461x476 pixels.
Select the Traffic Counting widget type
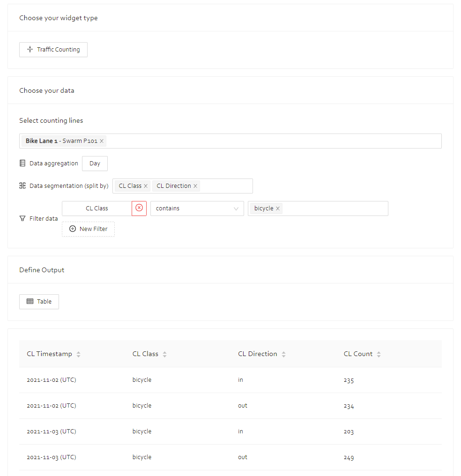point(53,50)
